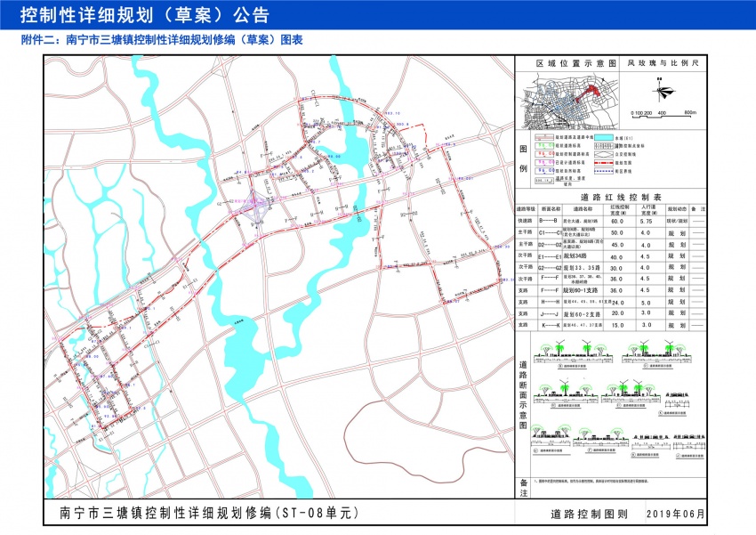This screenshot has height=535, width=756.
Task: Click the 道路控制图则 label
Action: coord(589,515)
